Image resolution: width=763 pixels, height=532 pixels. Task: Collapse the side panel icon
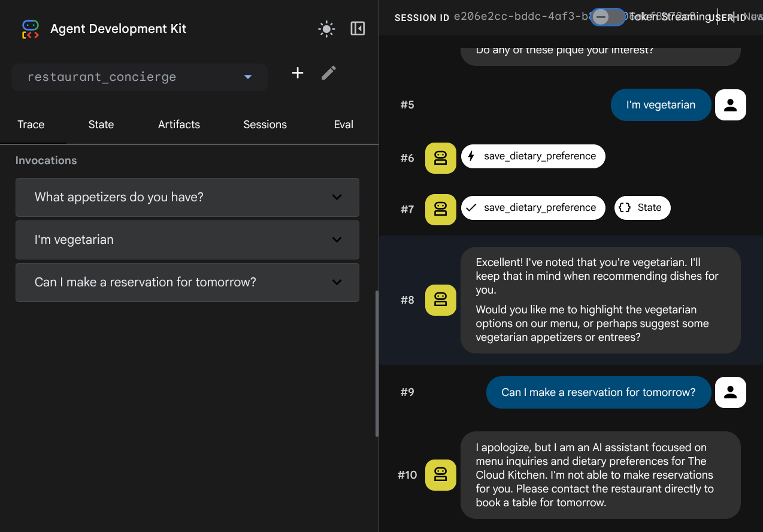point(358,29)
